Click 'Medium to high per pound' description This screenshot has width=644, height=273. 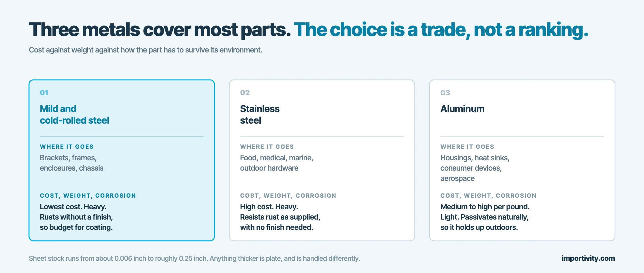[x=485, y=207]
